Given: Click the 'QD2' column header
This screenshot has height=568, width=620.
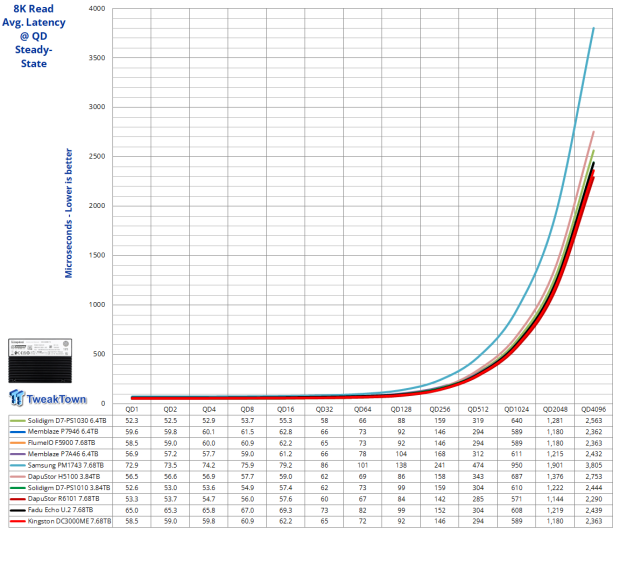Looking at the screenshot, I should pos(170,409).
